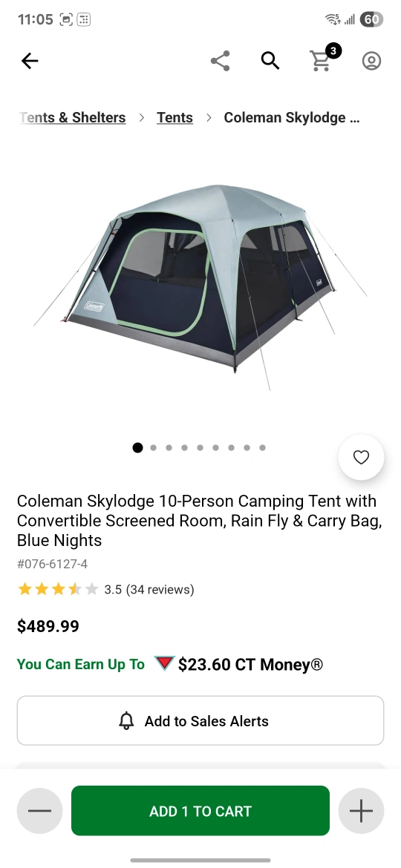The height and width of the screenshot is (868, 401).
Task: Select the second image carousel dot
Action: point(154,448)
